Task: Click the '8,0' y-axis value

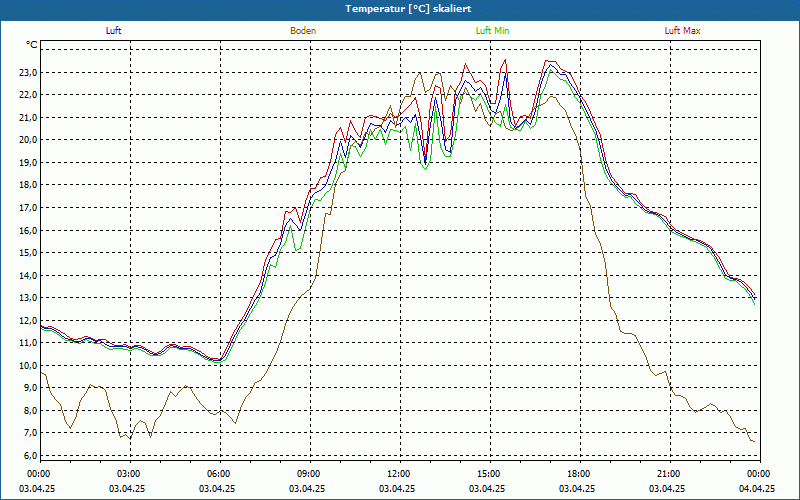Action: tap(30, 410)
